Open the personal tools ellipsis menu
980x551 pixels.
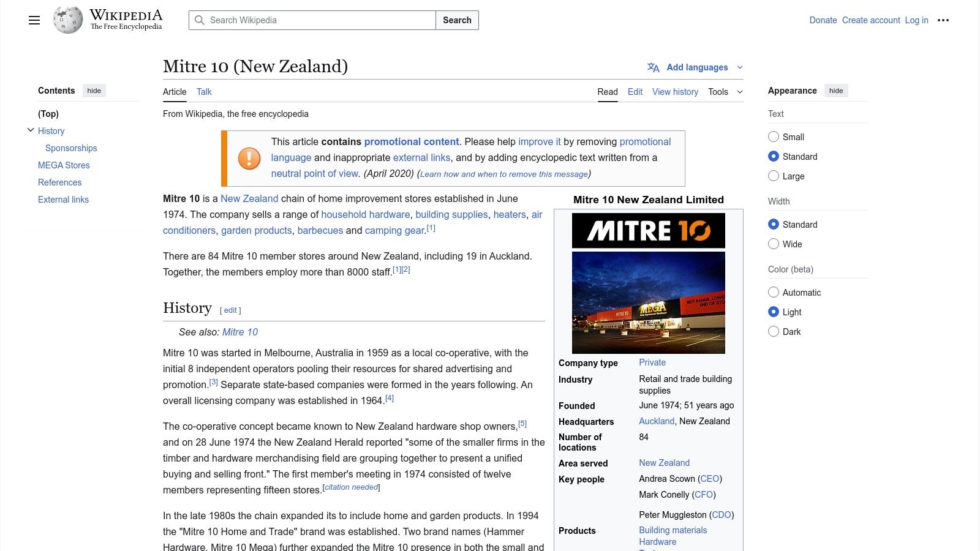(943, 20)
